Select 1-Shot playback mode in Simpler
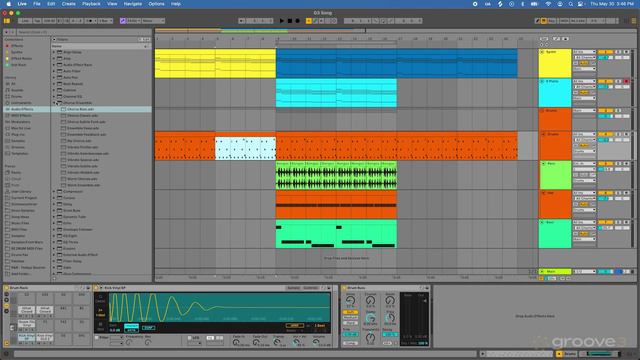The width and height of the screenshot is (640, 360). coord(100,313)
